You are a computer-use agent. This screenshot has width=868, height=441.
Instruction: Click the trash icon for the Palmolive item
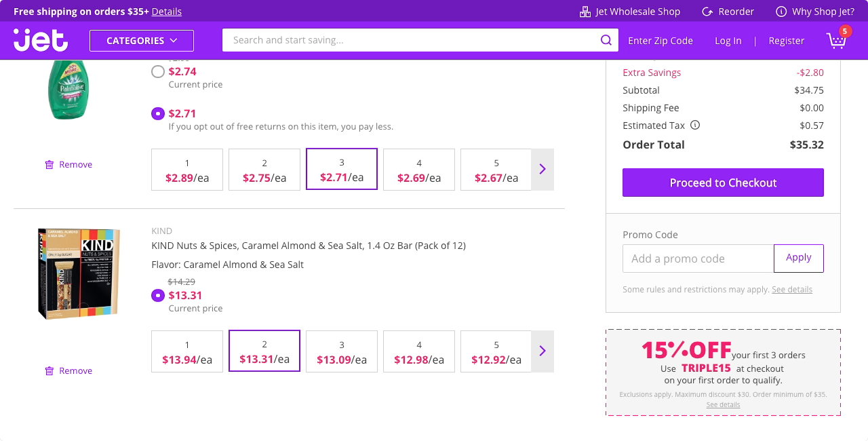[x=50, y=164]
